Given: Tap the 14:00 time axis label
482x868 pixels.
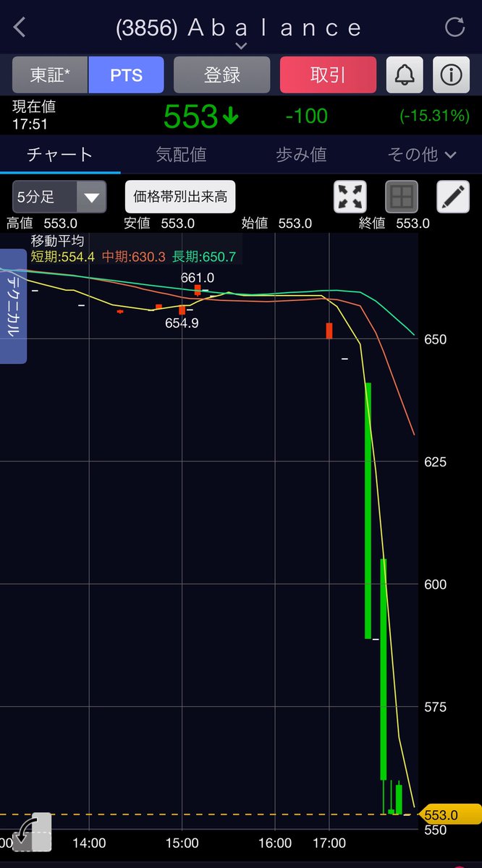Looking at the screenshot, I should pyautogui.click(x=89, y=843).
